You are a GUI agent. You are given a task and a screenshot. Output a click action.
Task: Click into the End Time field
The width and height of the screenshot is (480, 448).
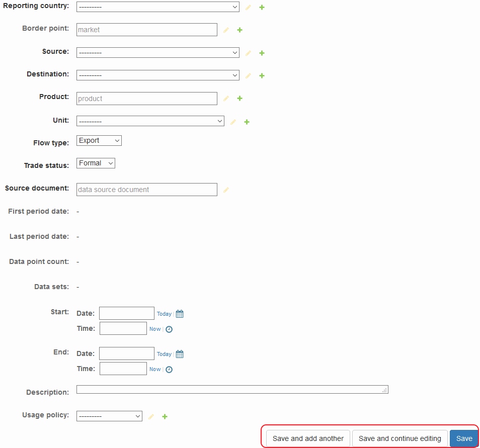pos(123,369)
